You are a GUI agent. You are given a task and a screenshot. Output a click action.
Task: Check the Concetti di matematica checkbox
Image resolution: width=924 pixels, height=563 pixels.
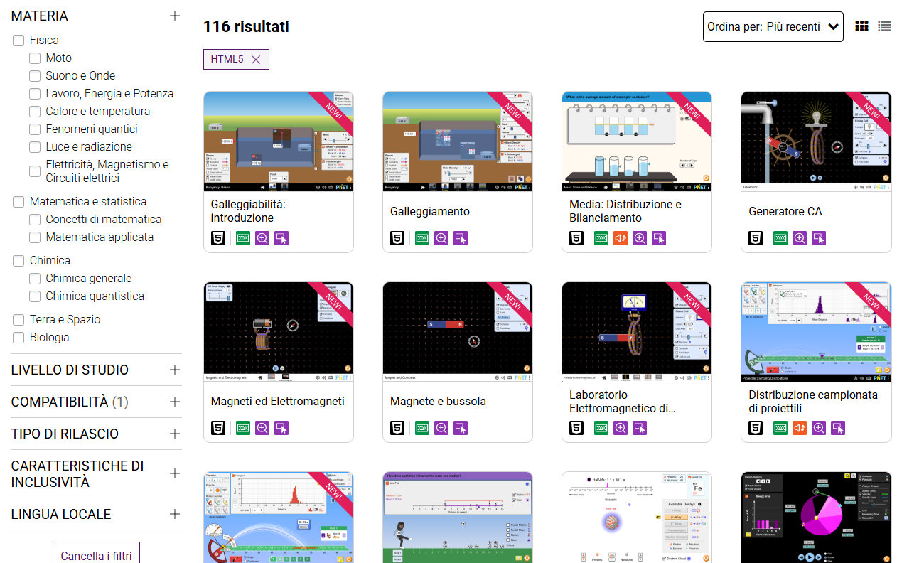point(35,220)
